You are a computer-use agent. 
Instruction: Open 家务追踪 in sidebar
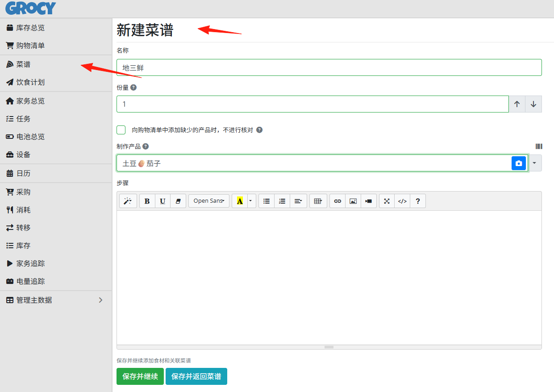coord(56,263)
